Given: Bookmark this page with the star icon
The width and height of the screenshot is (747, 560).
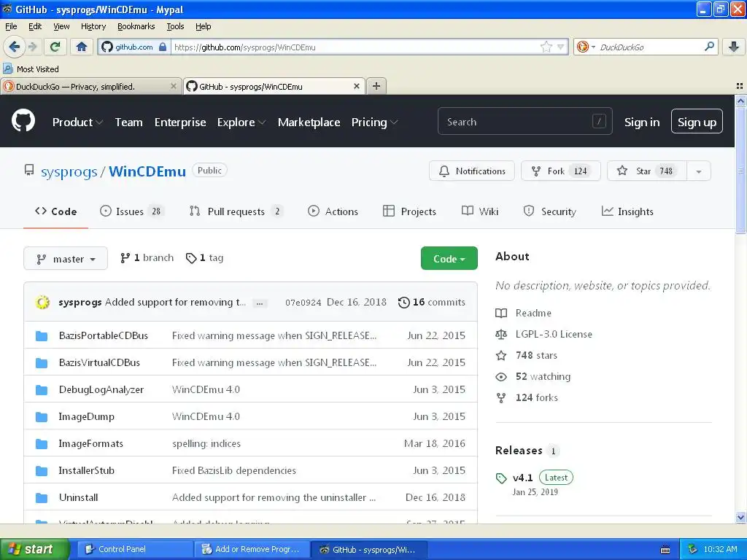Looking at the screenshot, I should click(x=546, y=47).
